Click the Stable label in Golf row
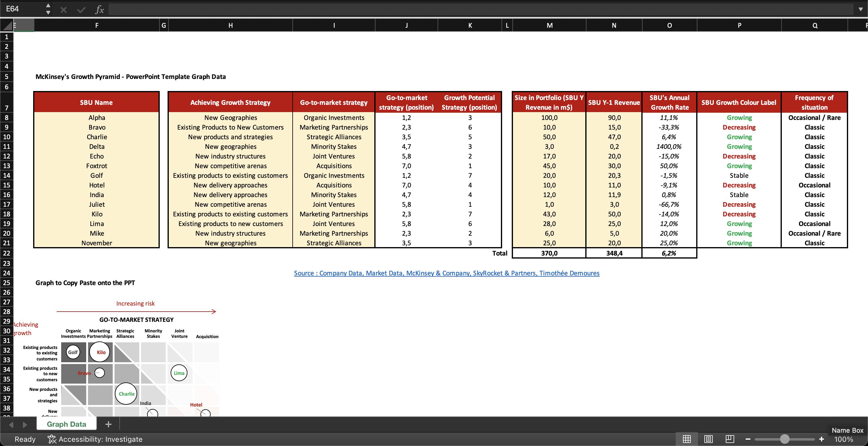This screenshot has width=868, height=446. pyautogui.click(x=739, y=175)
